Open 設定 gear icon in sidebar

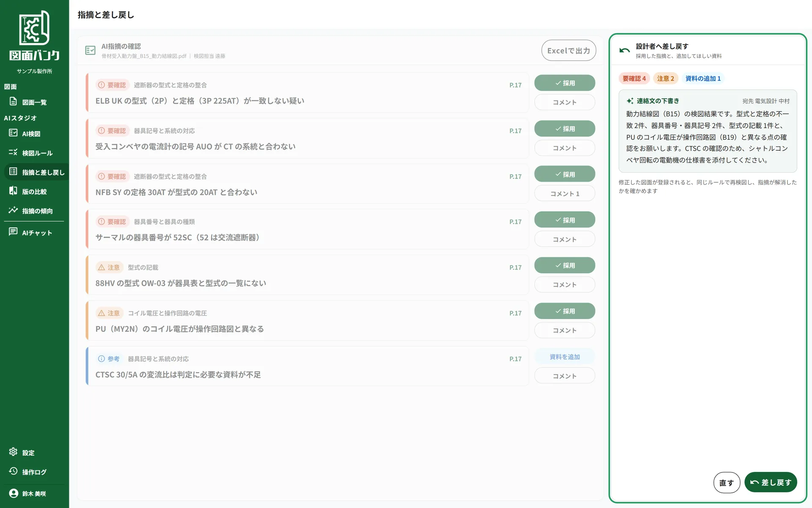(13, 452)
